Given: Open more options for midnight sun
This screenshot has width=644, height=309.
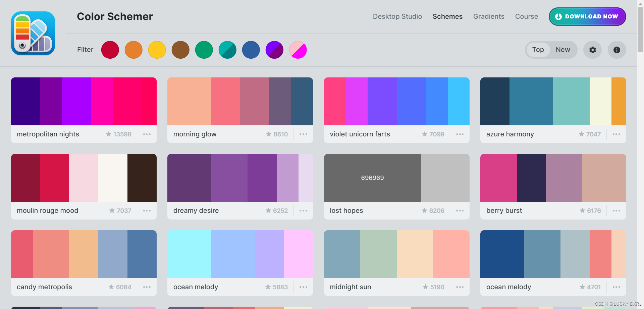Looking at the screenshot, I should (460, 287).
